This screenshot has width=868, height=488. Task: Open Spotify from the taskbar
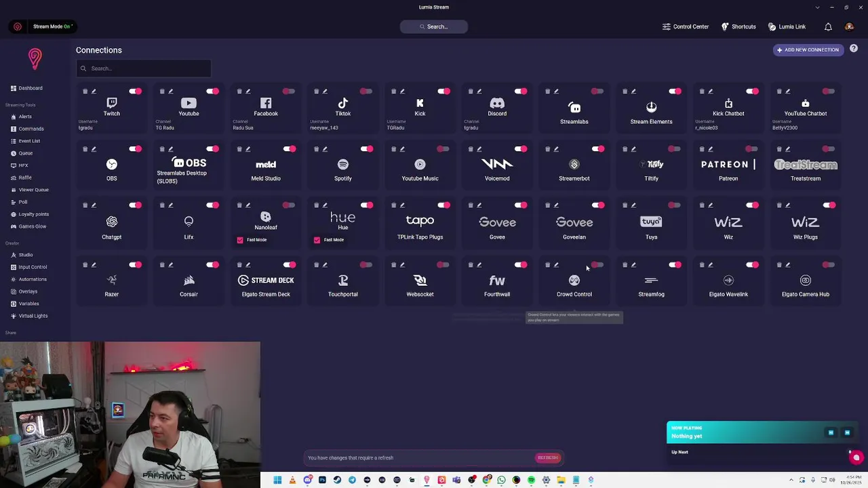pos(531,480)
